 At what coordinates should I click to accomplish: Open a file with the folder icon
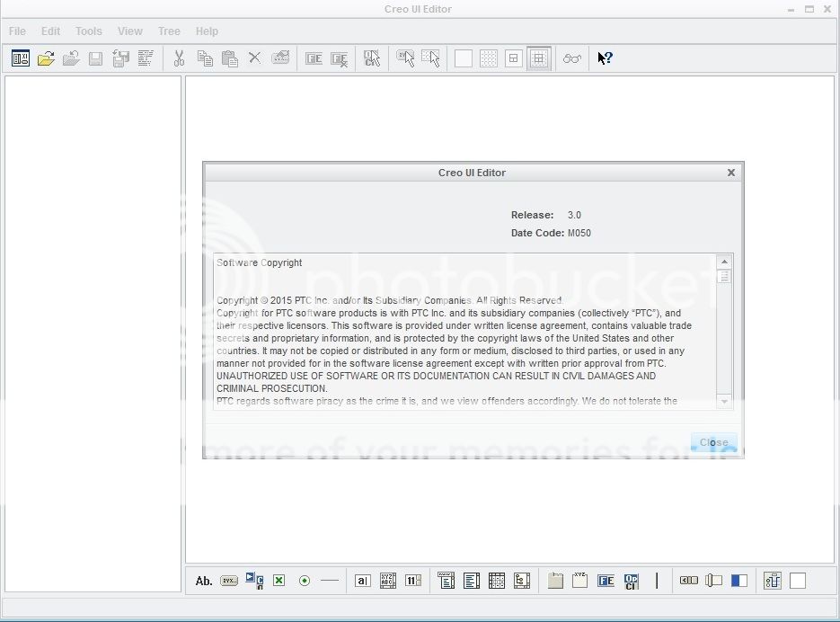(x=46, y=58)
